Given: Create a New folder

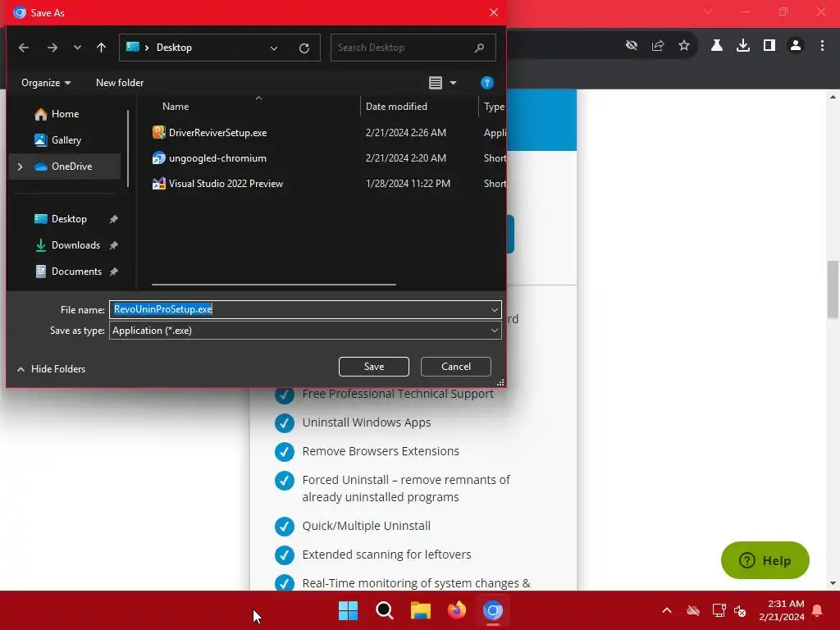Looking at the screenshot, I should 120,83.
